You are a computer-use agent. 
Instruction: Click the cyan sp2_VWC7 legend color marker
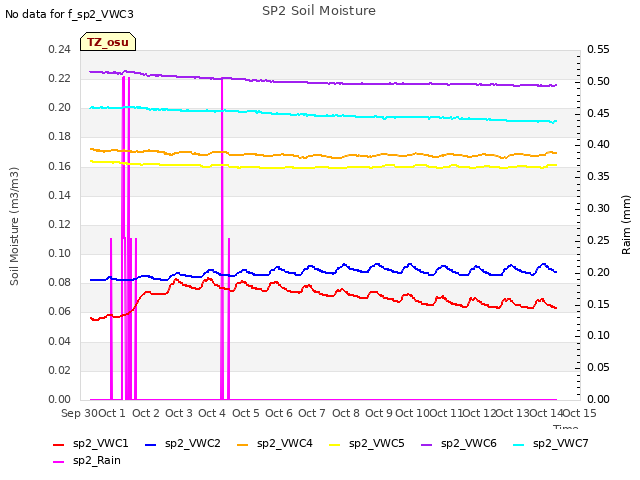pyautogui.click(x=519, y=445)
